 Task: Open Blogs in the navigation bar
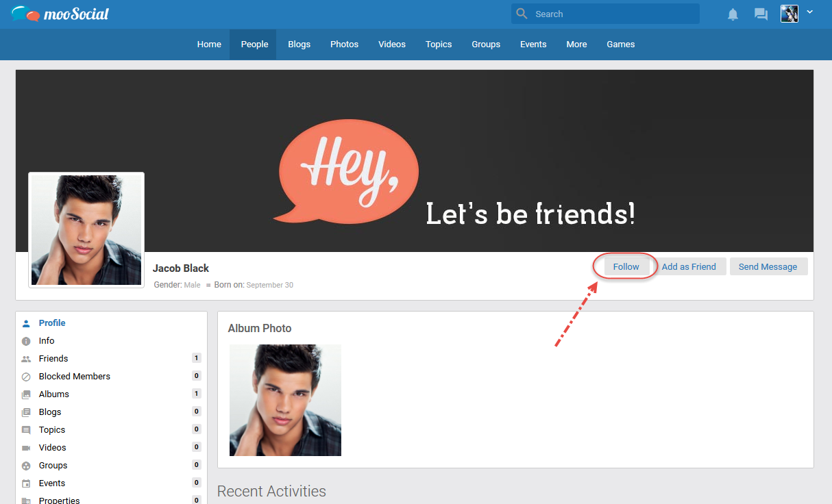[299, 45]
